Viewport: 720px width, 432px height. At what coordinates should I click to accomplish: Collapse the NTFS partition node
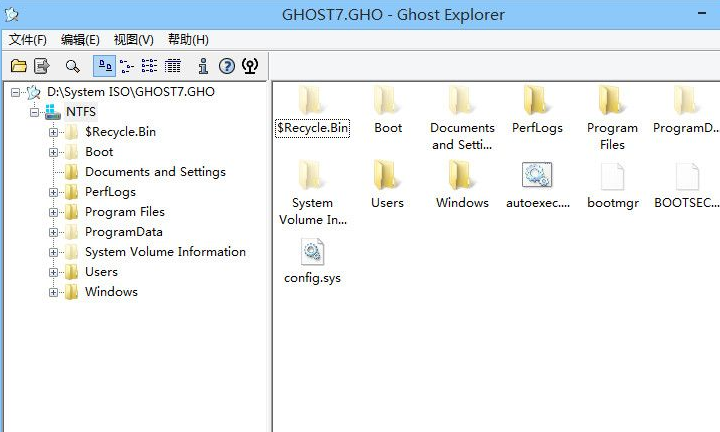(x=34, y=112)
